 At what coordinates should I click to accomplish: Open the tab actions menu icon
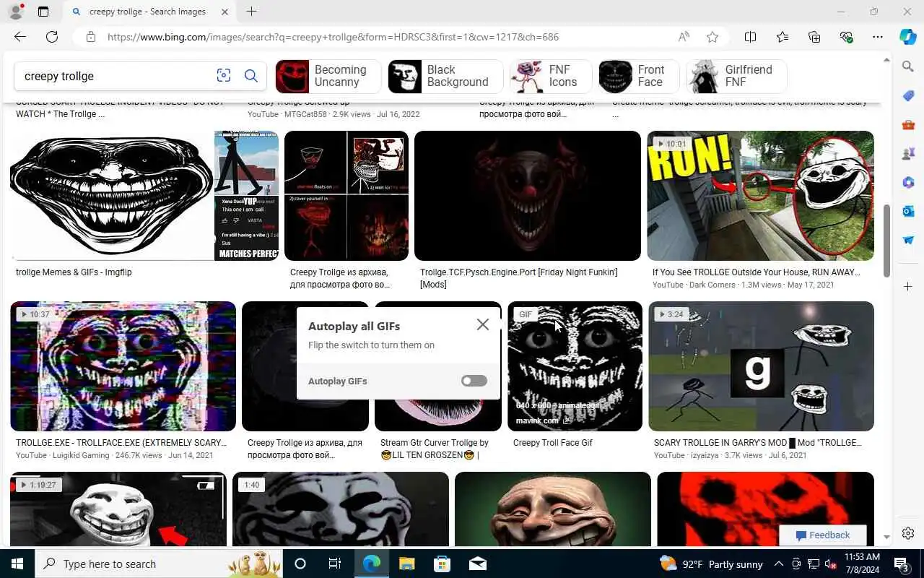[43, 12]
